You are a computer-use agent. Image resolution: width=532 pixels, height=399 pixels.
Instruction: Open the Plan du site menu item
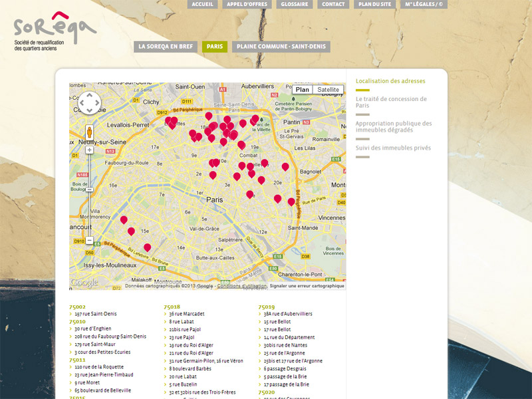click(x=374, y=4)
